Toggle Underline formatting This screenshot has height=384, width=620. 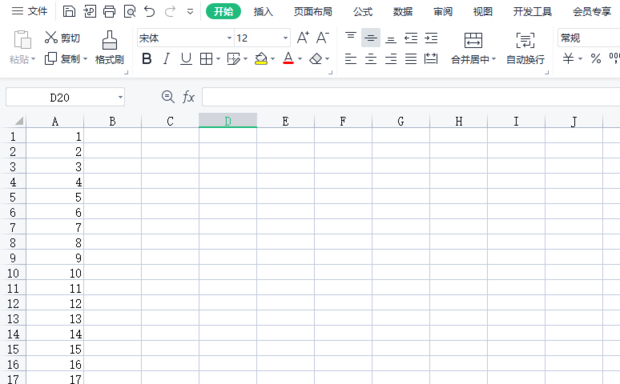tap(186, 59)
